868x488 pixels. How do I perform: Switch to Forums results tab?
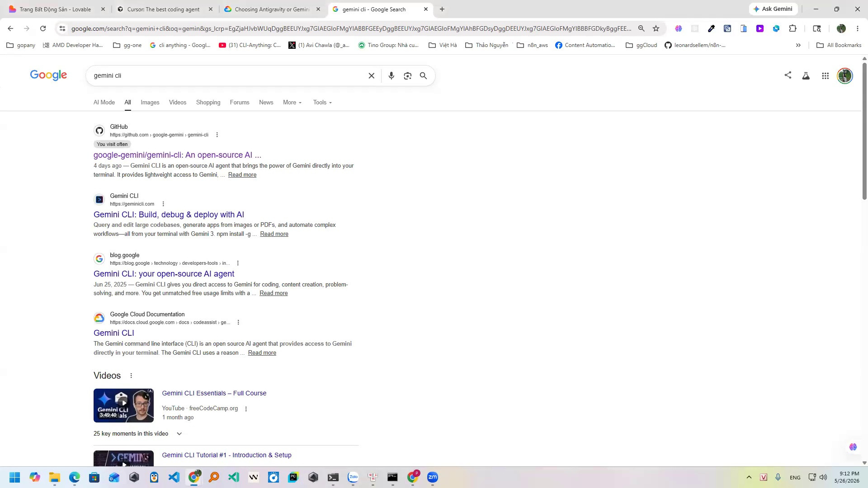(240, 103)
